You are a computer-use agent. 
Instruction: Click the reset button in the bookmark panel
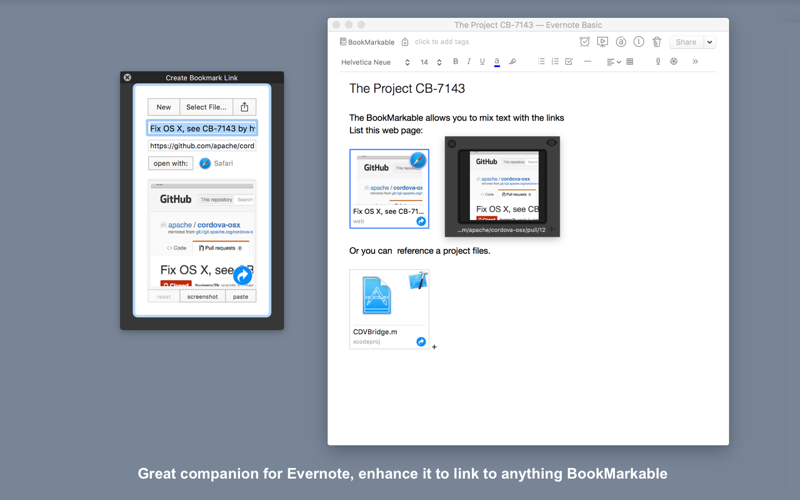click(164, 296)
